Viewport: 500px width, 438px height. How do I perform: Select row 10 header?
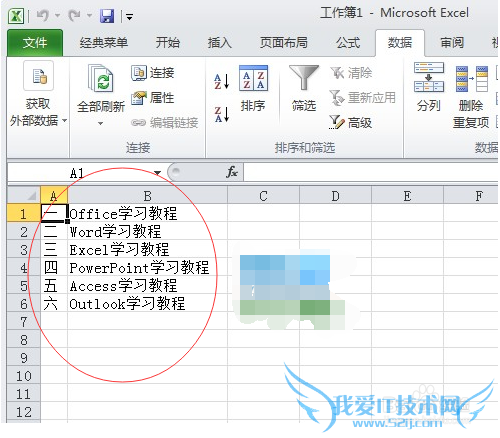point(24,375)
